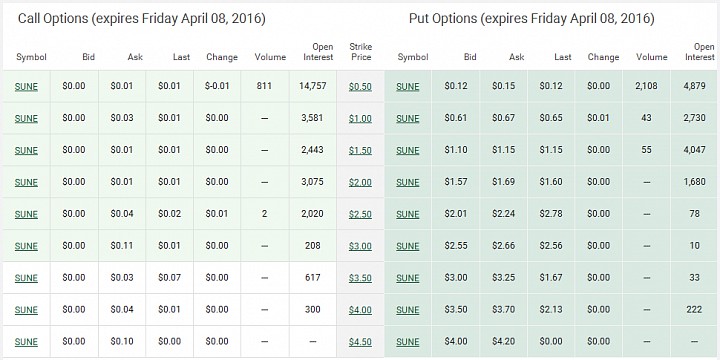Open the $4.50 strike price link
The image size is (720, 360).
[360, 342]
